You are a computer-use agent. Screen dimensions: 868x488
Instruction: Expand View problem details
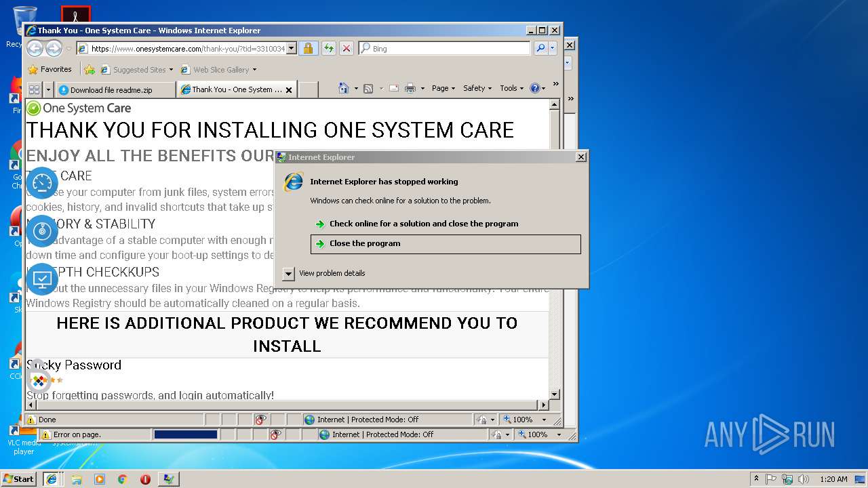[x=323, y=273]
